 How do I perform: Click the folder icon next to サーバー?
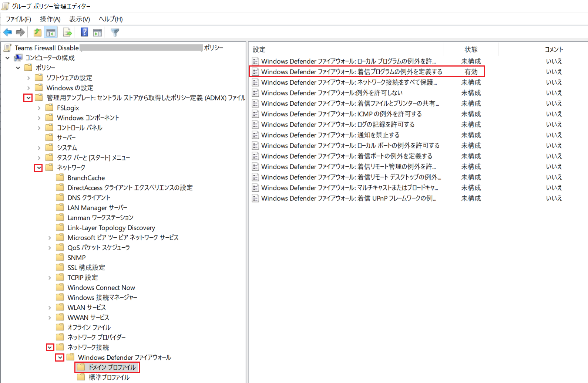point(50,138)
